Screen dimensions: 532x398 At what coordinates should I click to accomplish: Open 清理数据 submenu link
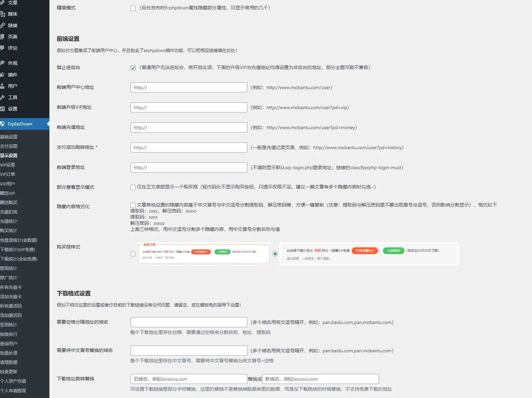[x=9, y=362]
